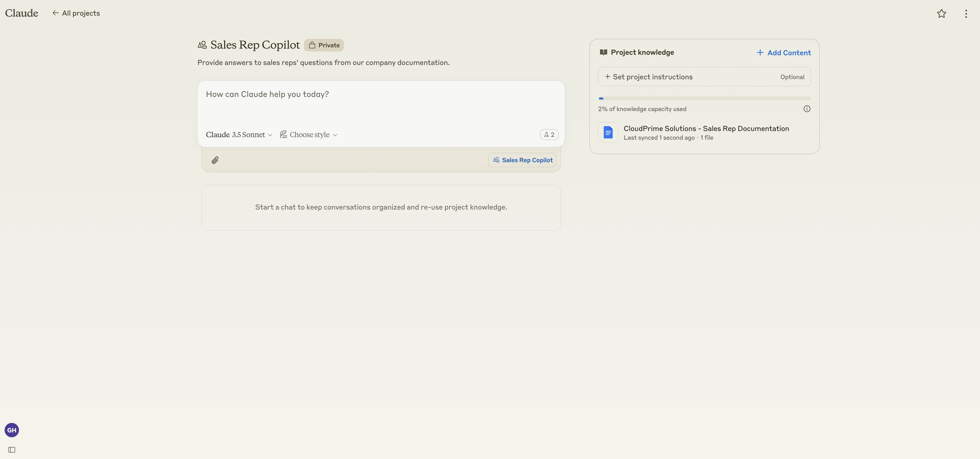The width and height of the screenshot is (980, 459).
Task: Click the Sales Rep Copilot project chip
Action: [522, 160]
